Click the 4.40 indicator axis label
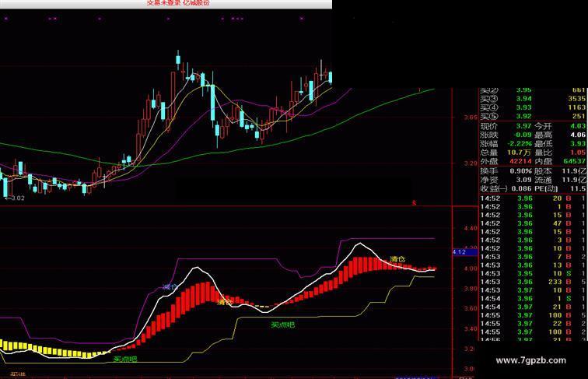Viewport: 588px width, 379px height. (471, 228)
